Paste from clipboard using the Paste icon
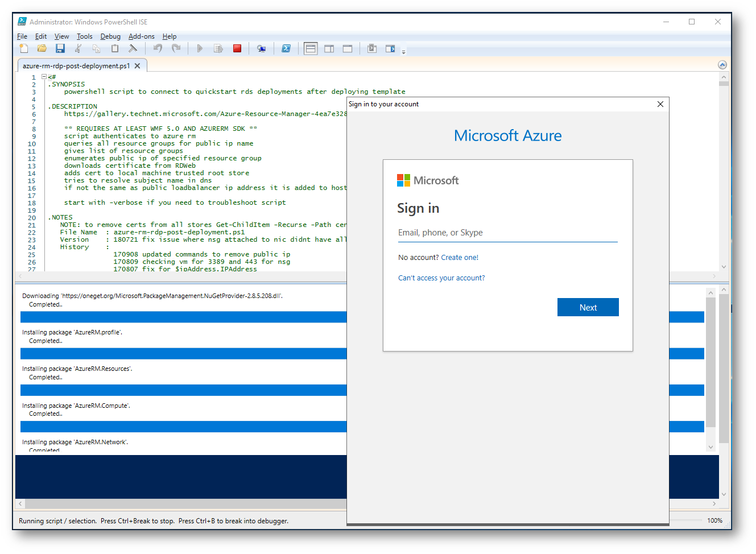 [115, 48]
